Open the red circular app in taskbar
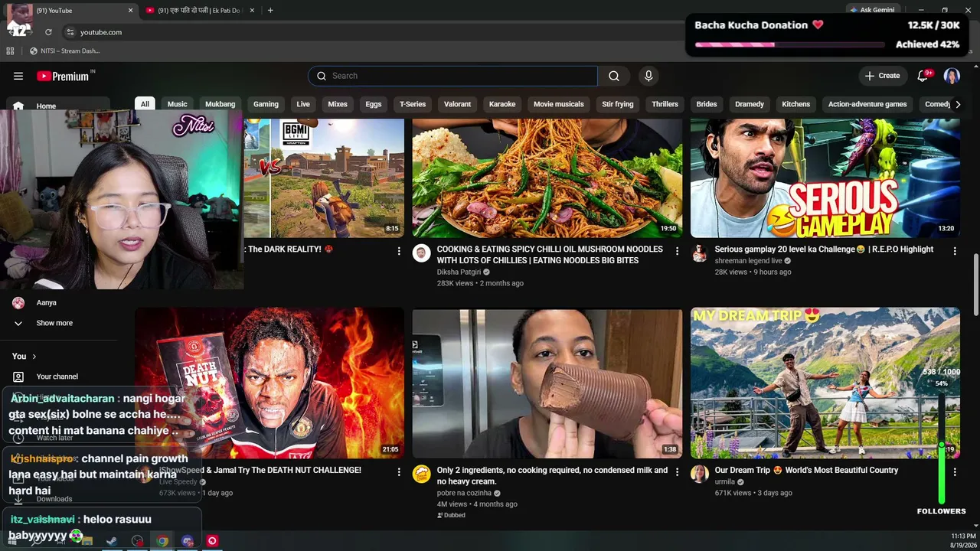The height and width of the screenshot is (551, 980). [x=213, y=541]
